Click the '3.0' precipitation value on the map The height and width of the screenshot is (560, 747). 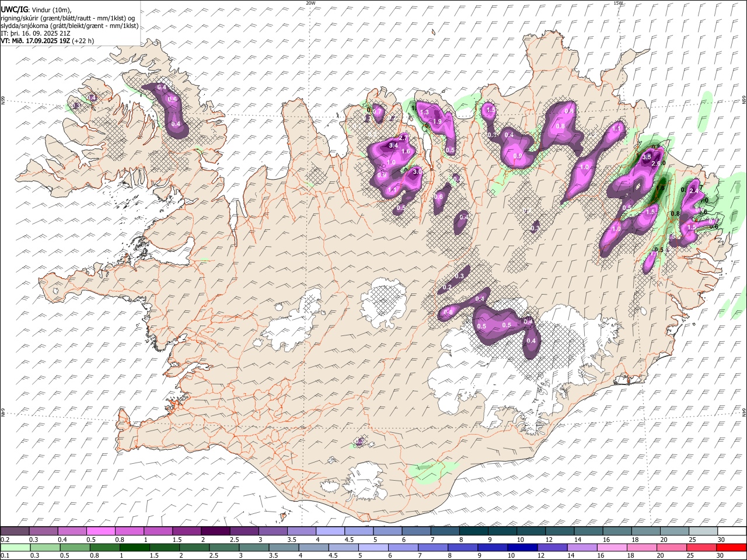(417, 171)
